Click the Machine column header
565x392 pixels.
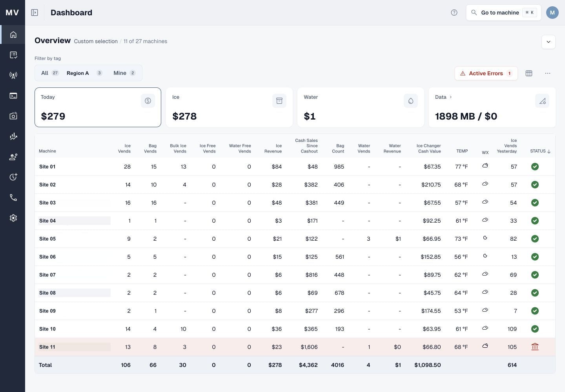pos(47,151)
